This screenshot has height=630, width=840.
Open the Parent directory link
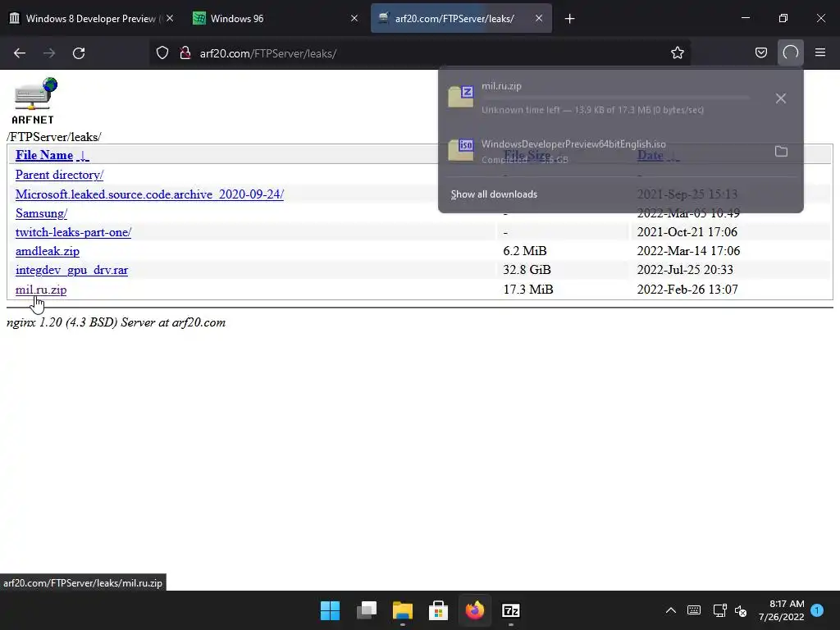(59, 175)
